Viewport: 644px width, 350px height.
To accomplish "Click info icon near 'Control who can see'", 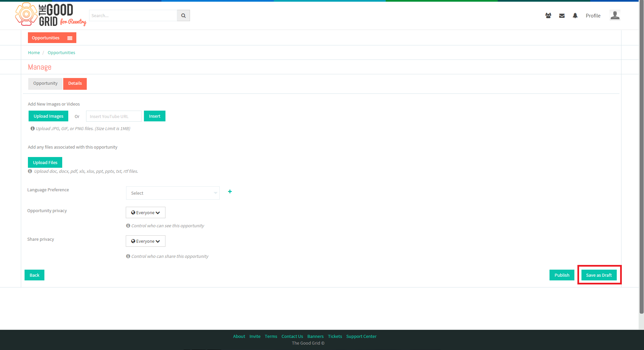I will pyautogui.click(x=128, y=226).
